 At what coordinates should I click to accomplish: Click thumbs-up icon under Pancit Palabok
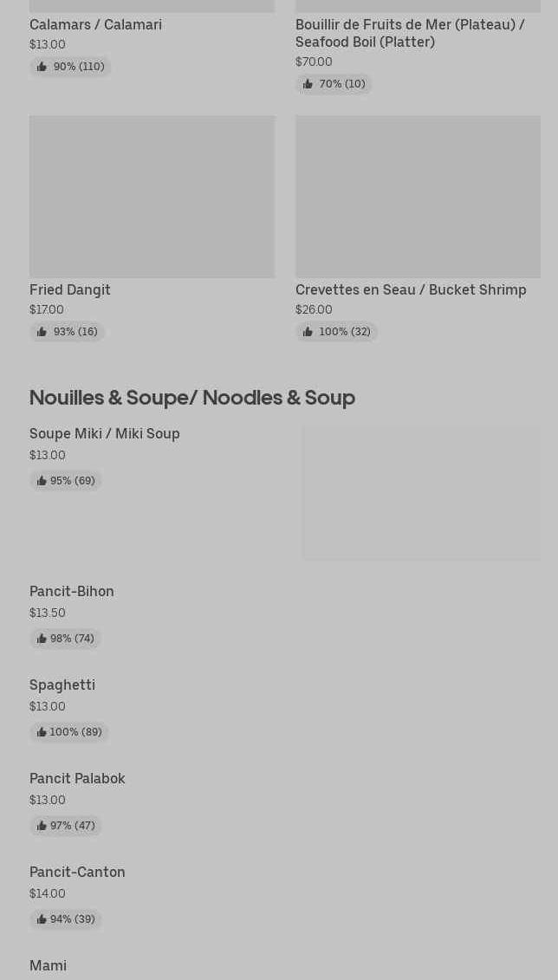click(x=42, y=826)
